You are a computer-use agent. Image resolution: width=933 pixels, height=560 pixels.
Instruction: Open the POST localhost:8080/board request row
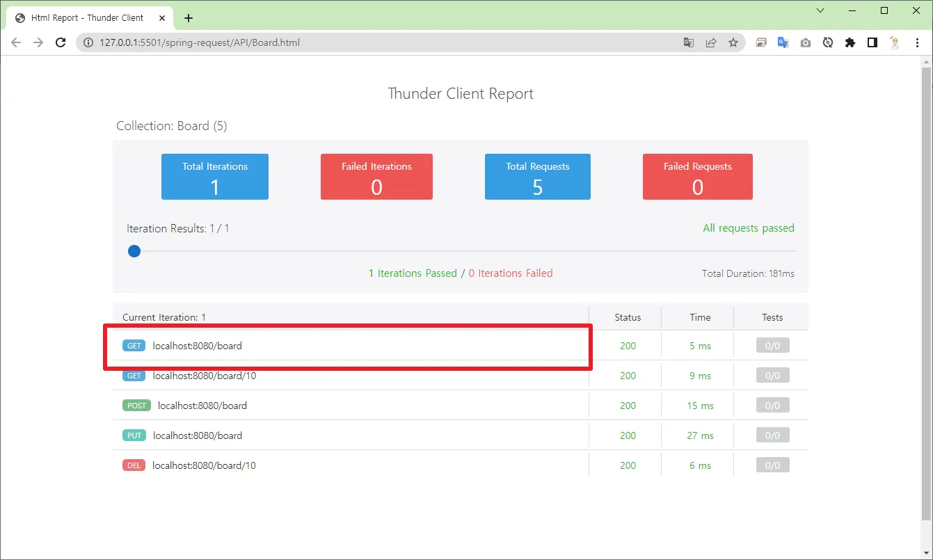pyautogui.click(x=461, y=406)
